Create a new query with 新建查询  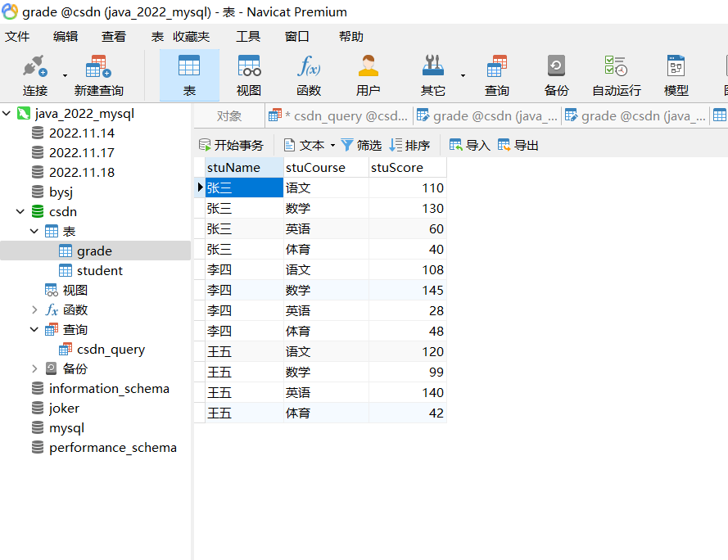point(98,75)
